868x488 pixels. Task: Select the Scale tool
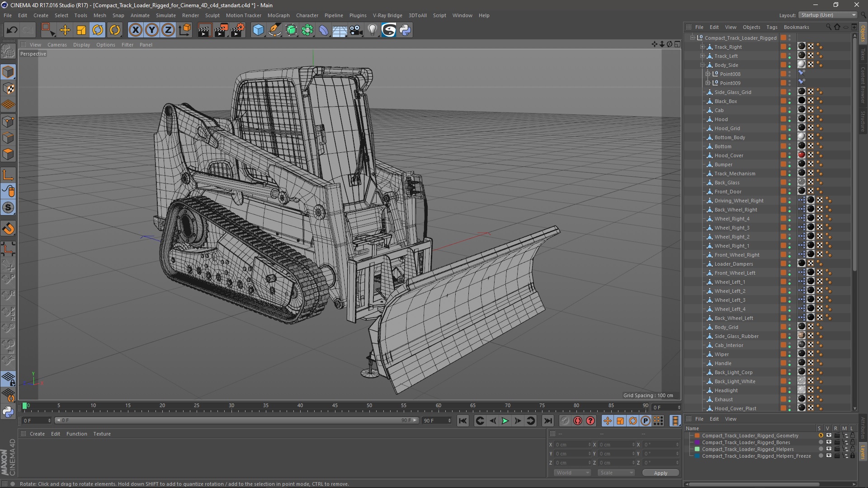81,30
